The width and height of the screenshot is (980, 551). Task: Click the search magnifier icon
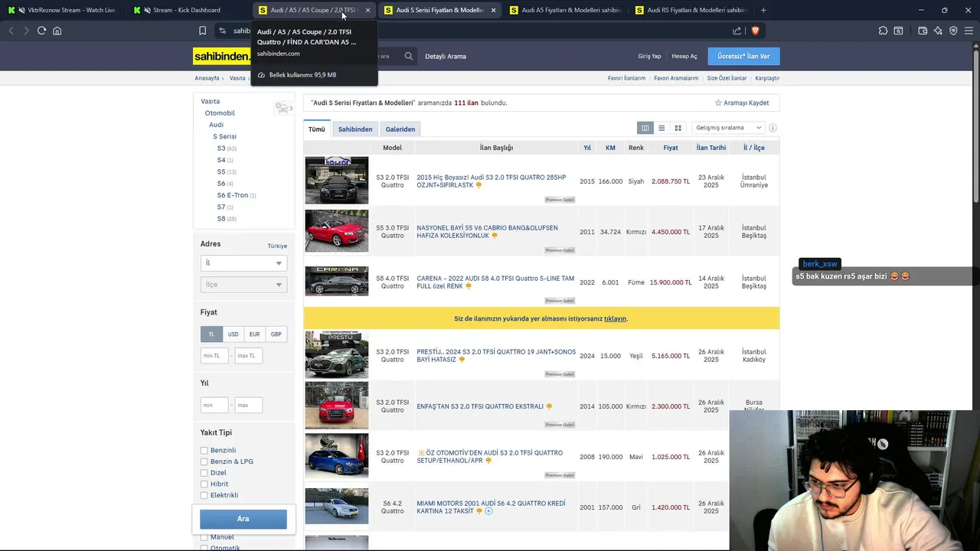pos(409,56)
